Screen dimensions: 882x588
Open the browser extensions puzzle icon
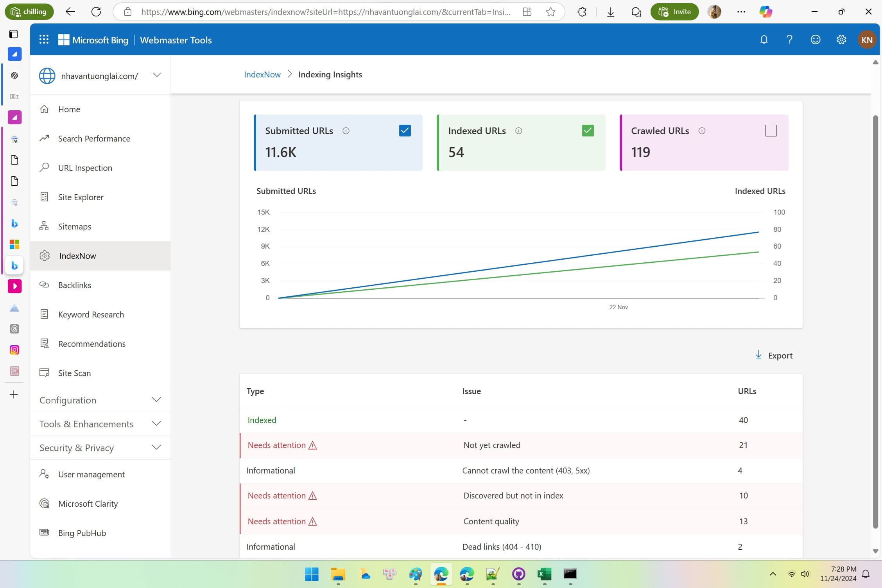pyautogui.click(x=582, y=12)
